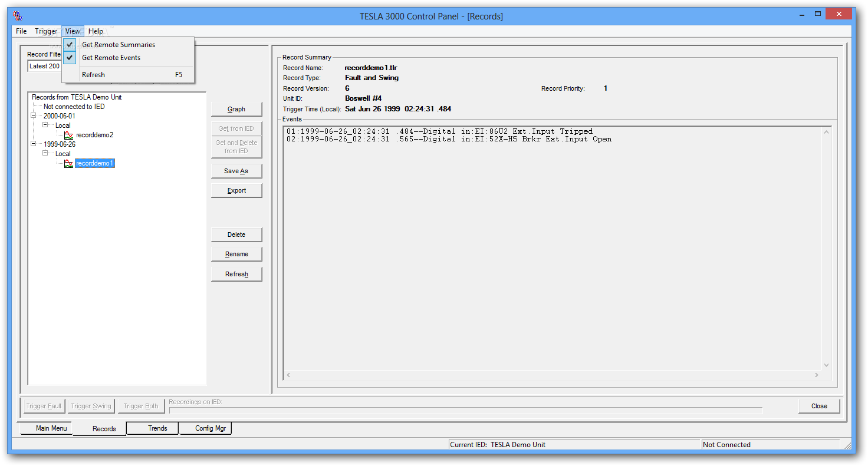Click the Events horizontal scrollbar left arrow
This screenshot has height=466, width=868.
[x=288, y=375]
